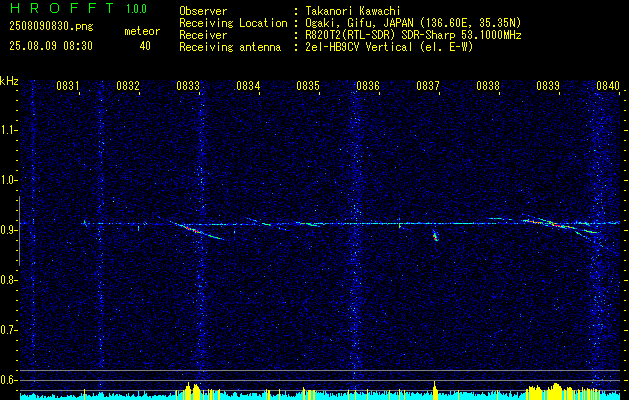629x400 pixels.
Task: Select the 1.0.0 version number
Action: coord(136,9)
